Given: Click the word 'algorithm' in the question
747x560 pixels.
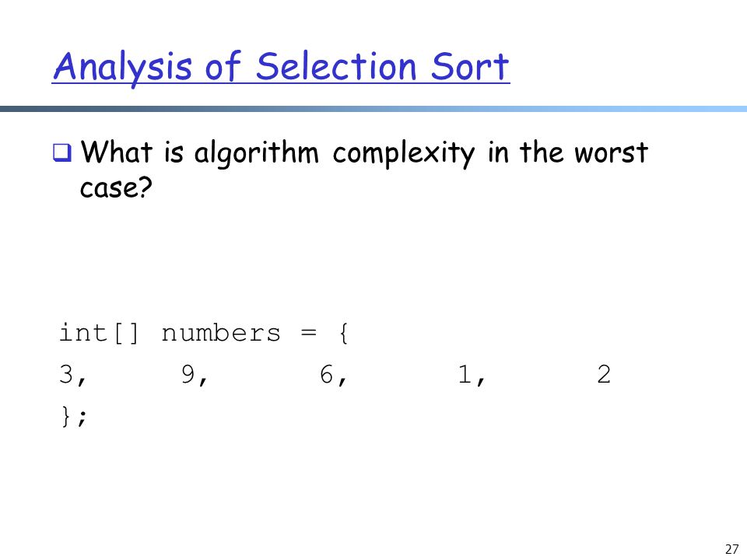Looking at the screenshot, I should (x=256, y=154).
